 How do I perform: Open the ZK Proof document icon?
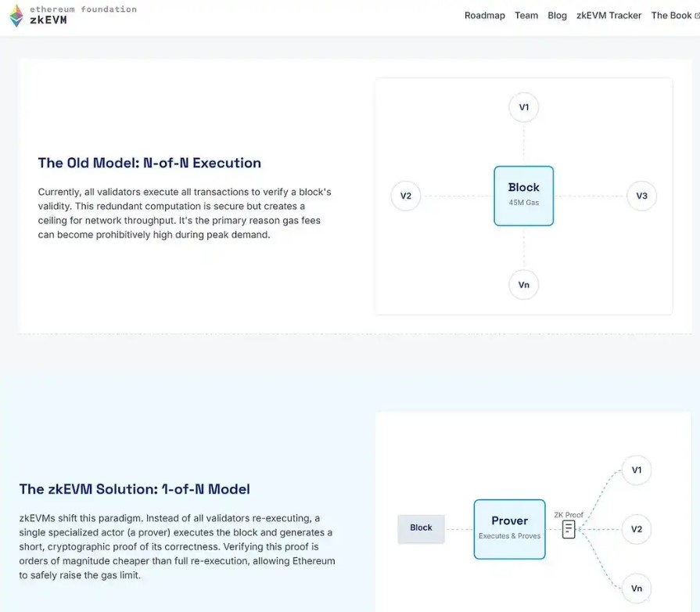click(569, 529)
